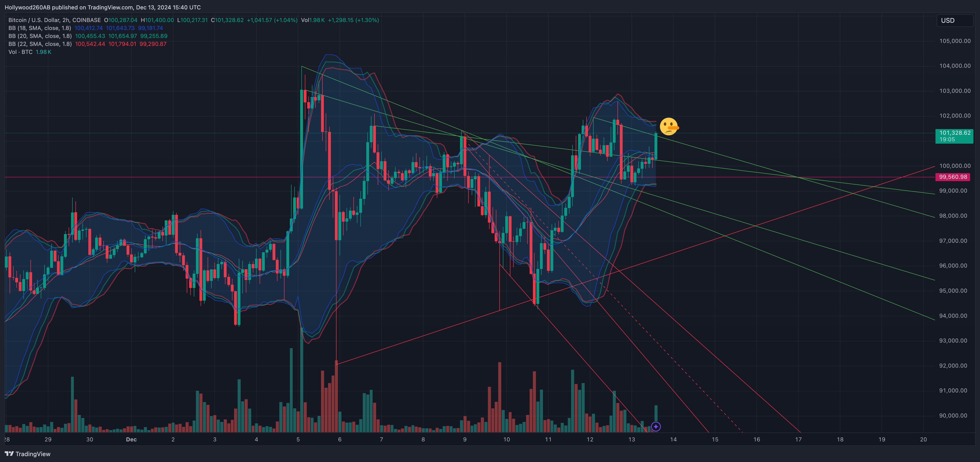This screenshot has width=980, height=462.
Task: Click the 20 date label on the time axis
Action: pyautogui.click(x=923, y=440)
